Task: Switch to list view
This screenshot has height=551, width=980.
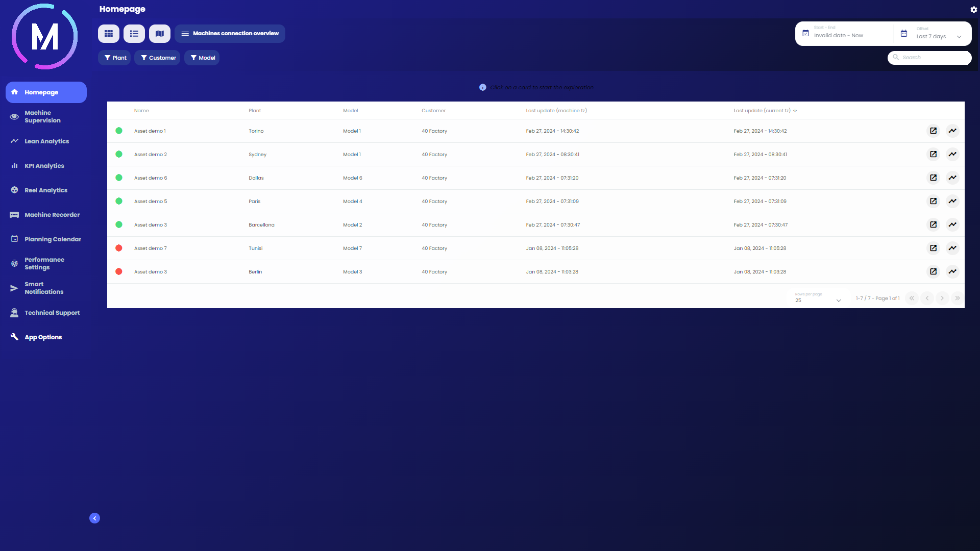Action: click(x=134, y=34)
